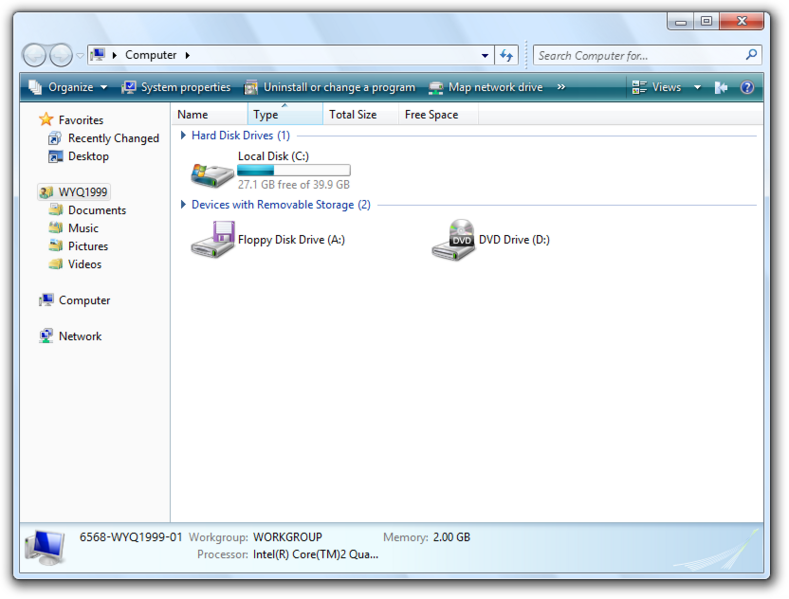Image resolution: width=789 pixels, height=599 pixels.
Task: Show more toolbar commands via chevron
Action: pos(561,87)
